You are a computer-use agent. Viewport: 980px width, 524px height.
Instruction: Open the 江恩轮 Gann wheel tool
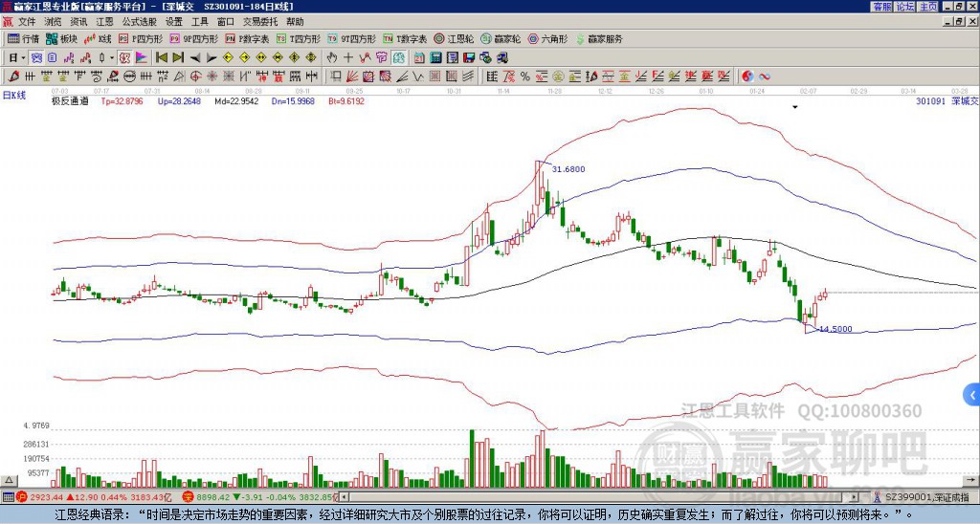[x=454, y=38]
